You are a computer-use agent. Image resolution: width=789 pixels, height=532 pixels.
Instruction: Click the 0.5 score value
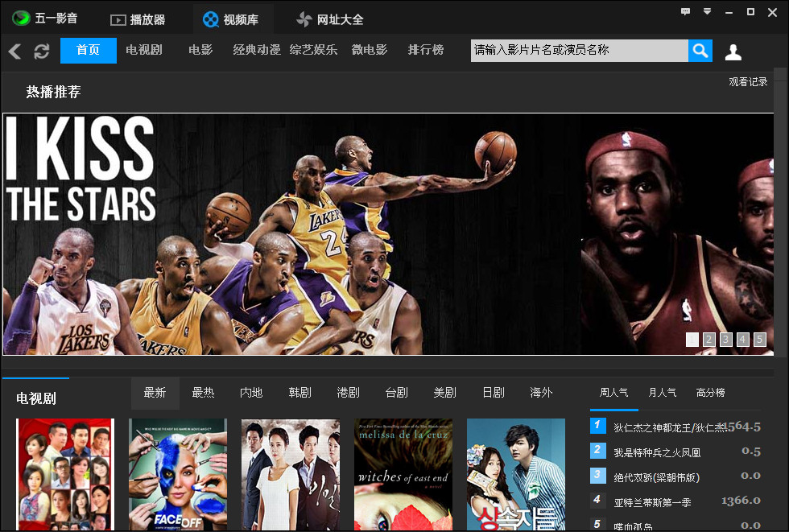[751, 452]
